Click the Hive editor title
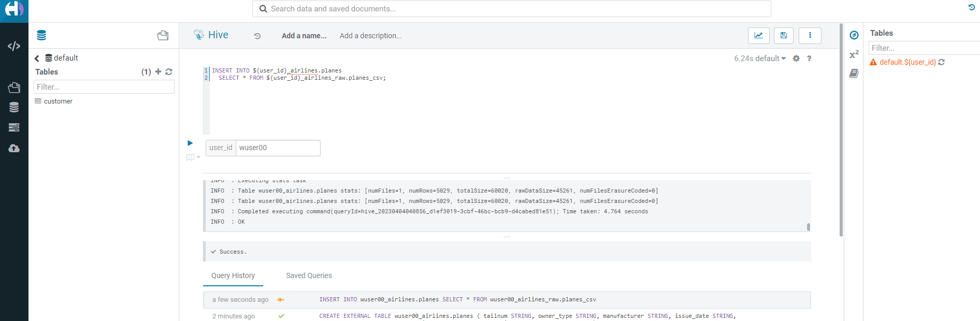The width and height of the screenshot is (980, 321). (218, 35)
